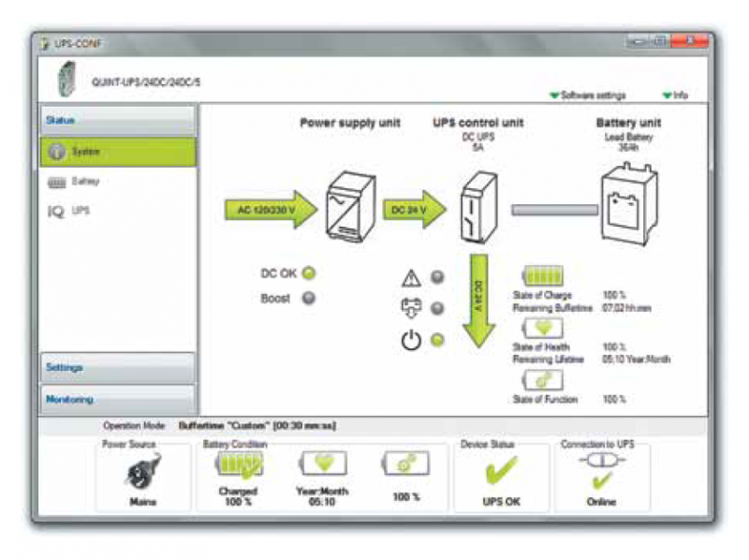Image resolution: width=749 pixels, height=560 pixels.
Task: Click the "State of Health" label
Action: [541, 347]
